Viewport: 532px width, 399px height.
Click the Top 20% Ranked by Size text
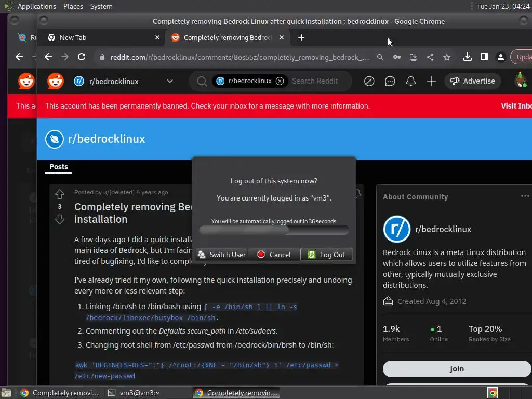[x=489, y=333]
